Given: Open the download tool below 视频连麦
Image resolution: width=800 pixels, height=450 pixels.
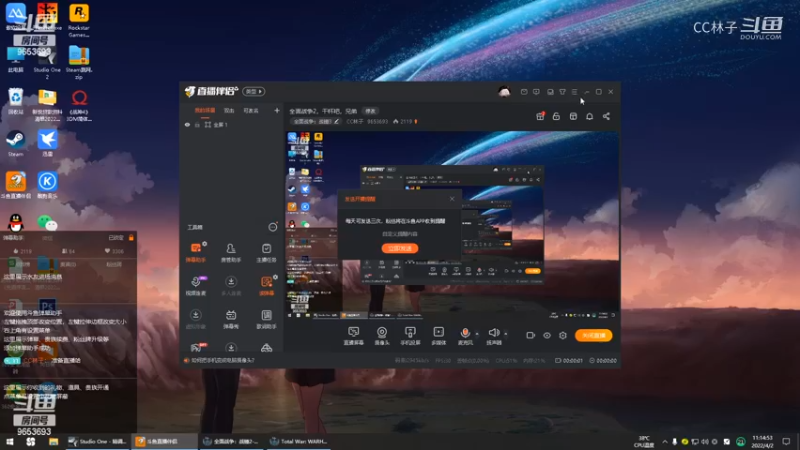Looking at the screenshot, I should click(x=195, y=319).
